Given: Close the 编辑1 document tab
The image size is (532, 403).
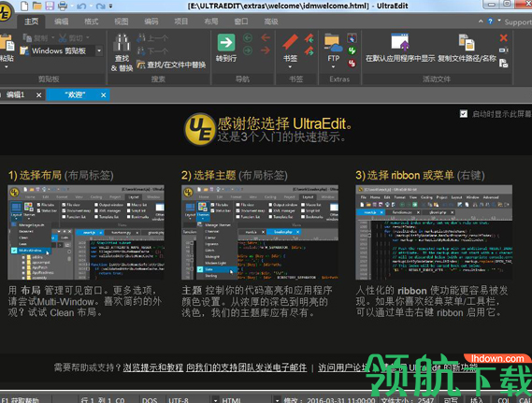Looking at the screenshot, I should click(39, 95).
